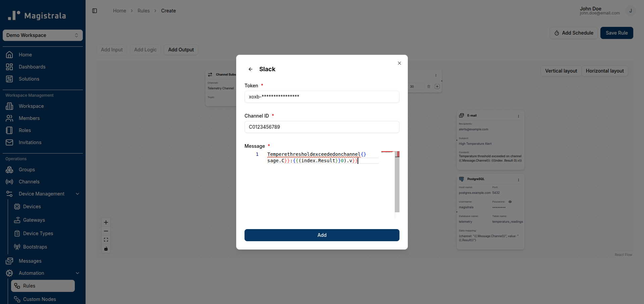Follow the Rules breadcrumb link
644x304 pixels.
(144, 11)
